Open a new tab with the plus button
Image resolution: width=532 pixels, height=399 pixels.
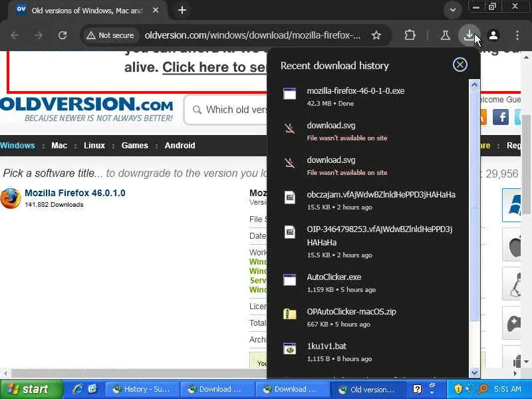pyautogui.click(x=182, y=10)
